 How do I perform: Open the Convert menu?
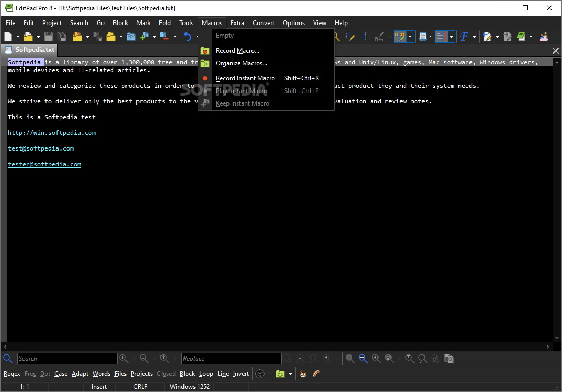(263, 23)
